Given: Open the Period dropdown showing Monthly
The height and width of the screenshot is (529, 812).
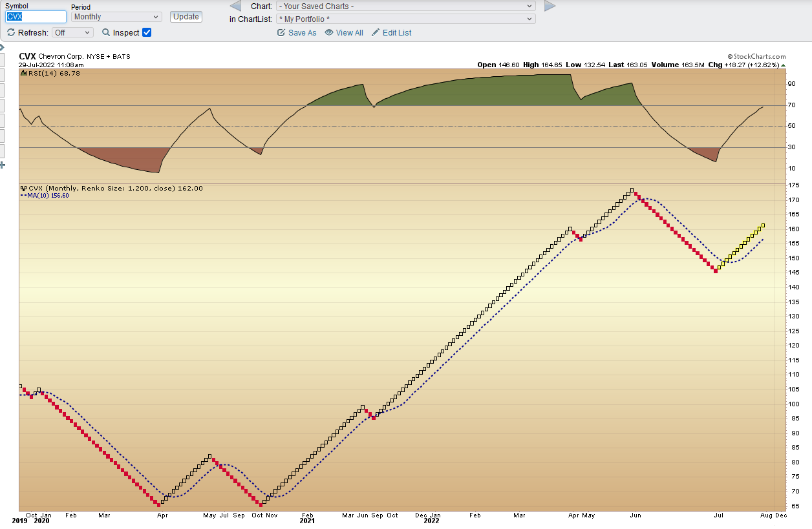Looking at the screenshot, I should pyautogui.click(x=116, y=17).
